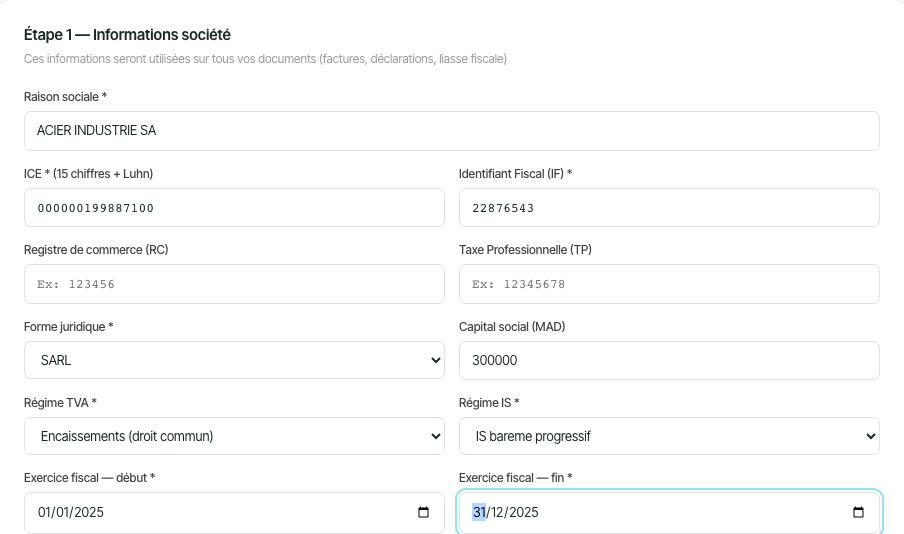This screenshot has width=904, height=534.
Task: Click the Étape 1 Informations société heading
Action: pos(127,35)
